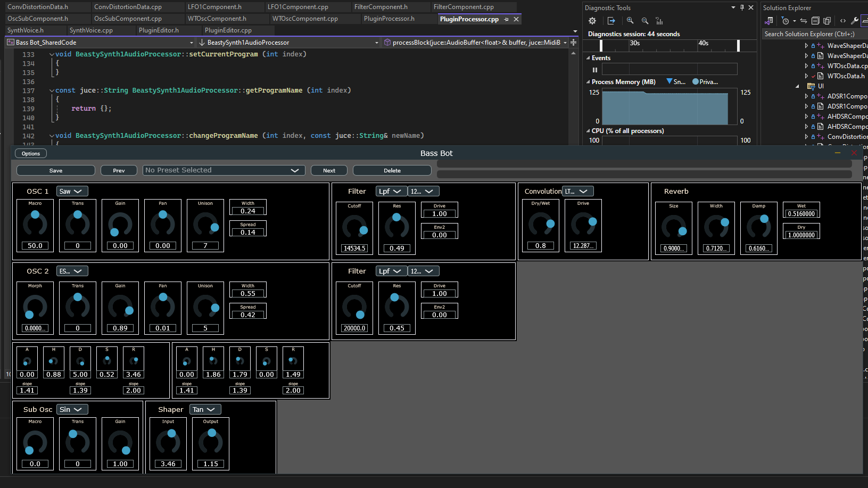Click the Options button in Bass Bot
This screenshot has width=868, height=488.
pyautogui.click(x=31, y=153)
